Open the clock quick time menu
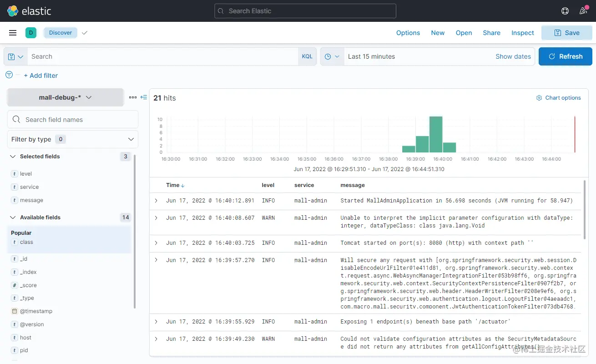Image resolution: width=596 pixels, height=364 pixels. (x=332, y=56)
